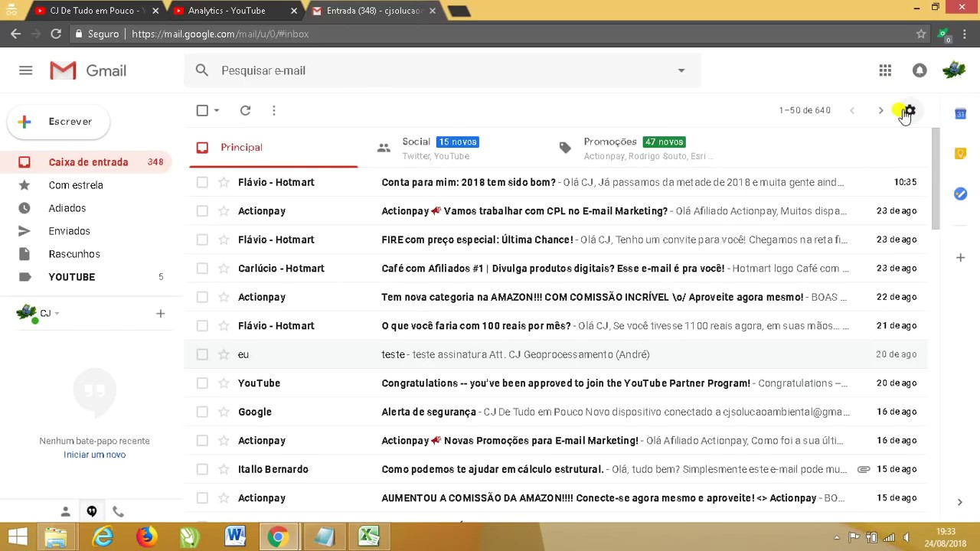Screen dimensions: 980x551
Task: Star the Google security alert email
Action: [x=224, y=412]
